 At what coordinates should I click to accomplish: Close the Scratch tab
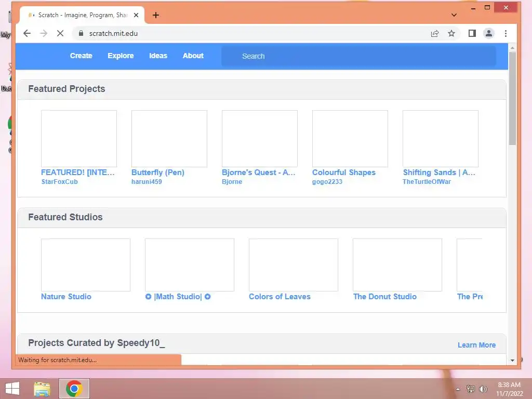pyautogui.click(x=136, y=15)
